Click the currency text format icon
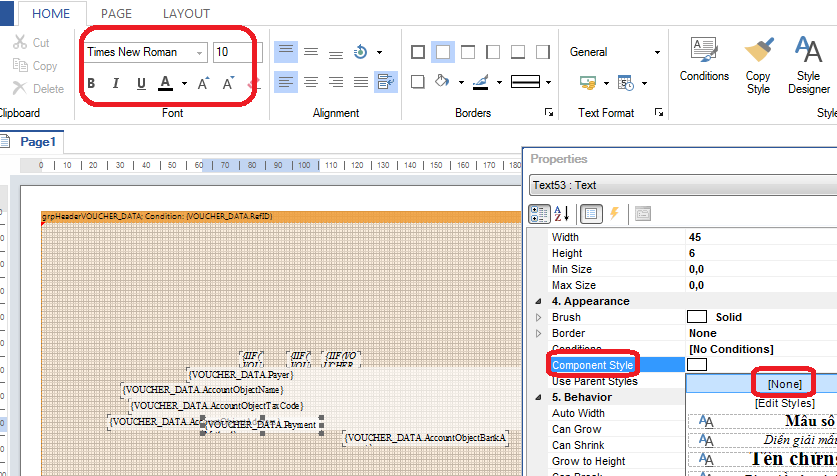The width and height of the screenshot is (837, 476). (588, 83)
